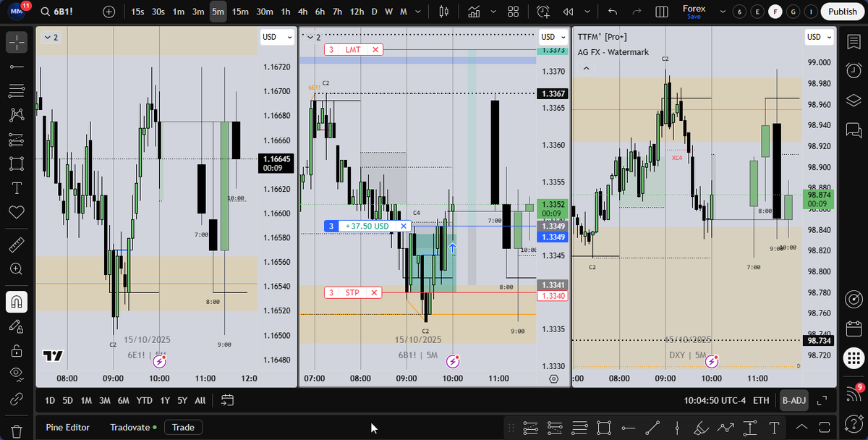Image resolution: width=868 pixels, height=440 pixels.
Task: Switch to layout shortcut E
Action: pos(757,12)
